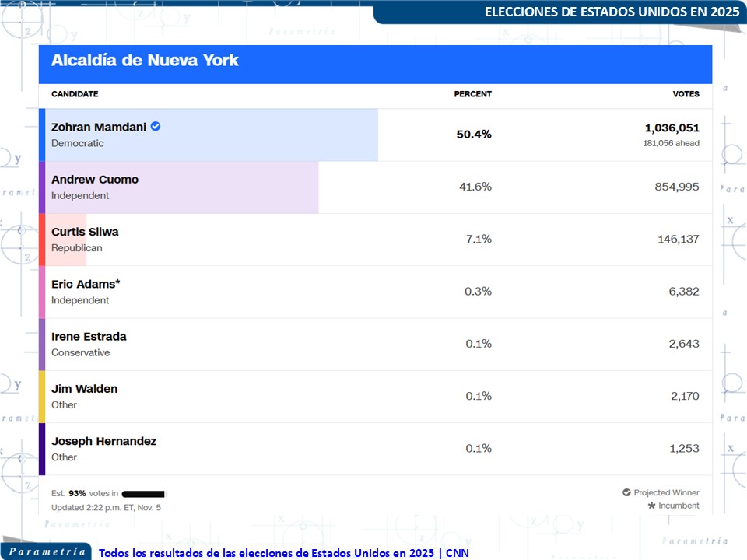Click the Elecciones de Estados Unidos title banner
The image size is (747, 560).
click(x=612, y=12)
